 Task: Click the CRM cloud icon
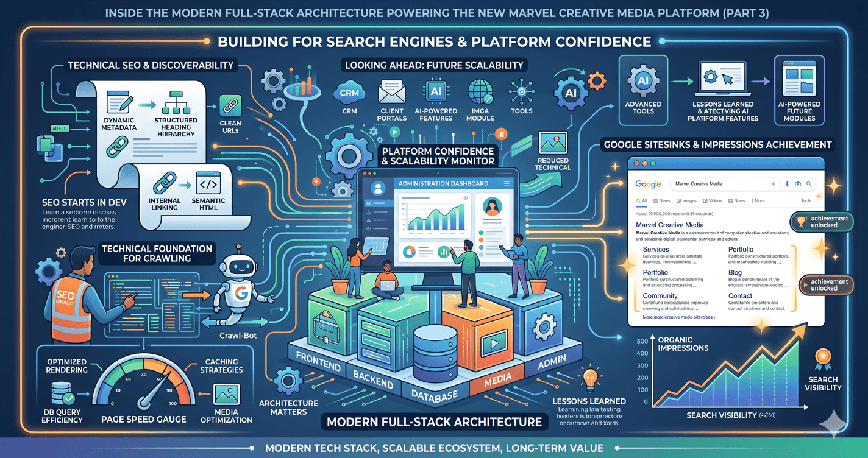[x=349, y=93]
